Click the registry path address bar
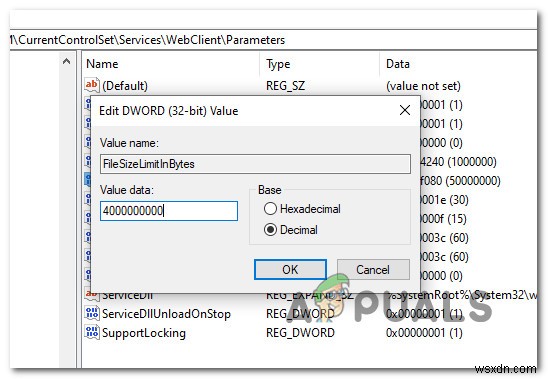Screen dimensions: 548x379 coord(273,40)
